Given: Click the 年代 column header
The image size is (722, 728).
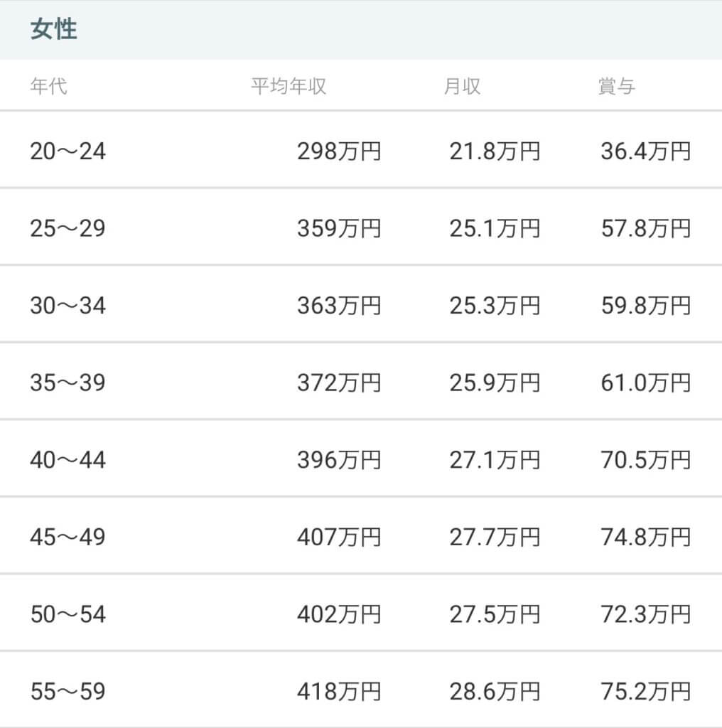Looking at the screenshot, I should 49,87.
